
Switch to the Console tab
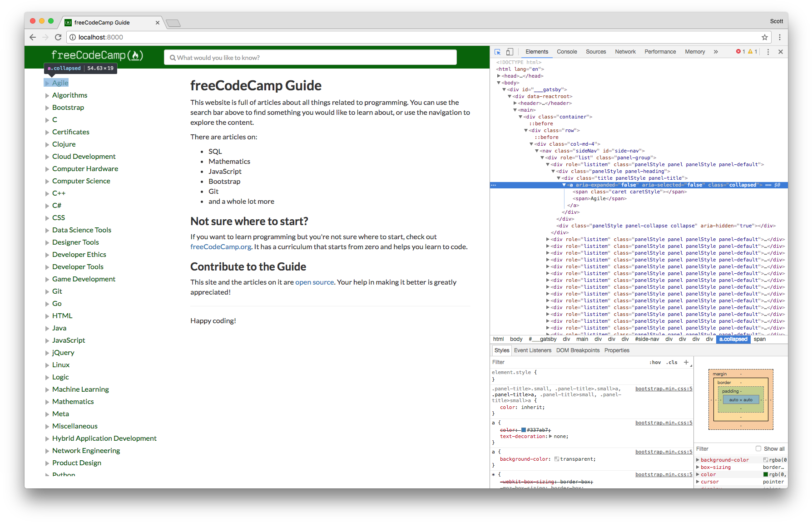[x=567, y=52]
